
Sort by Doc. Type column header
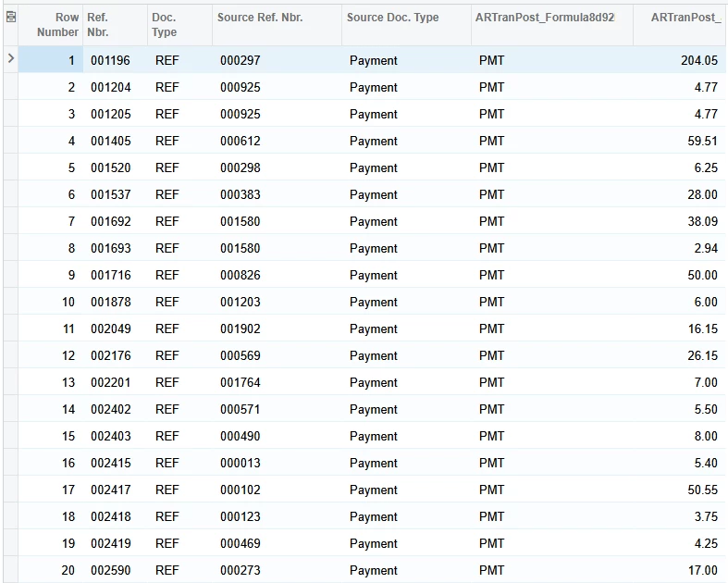(x=180, y=25)
